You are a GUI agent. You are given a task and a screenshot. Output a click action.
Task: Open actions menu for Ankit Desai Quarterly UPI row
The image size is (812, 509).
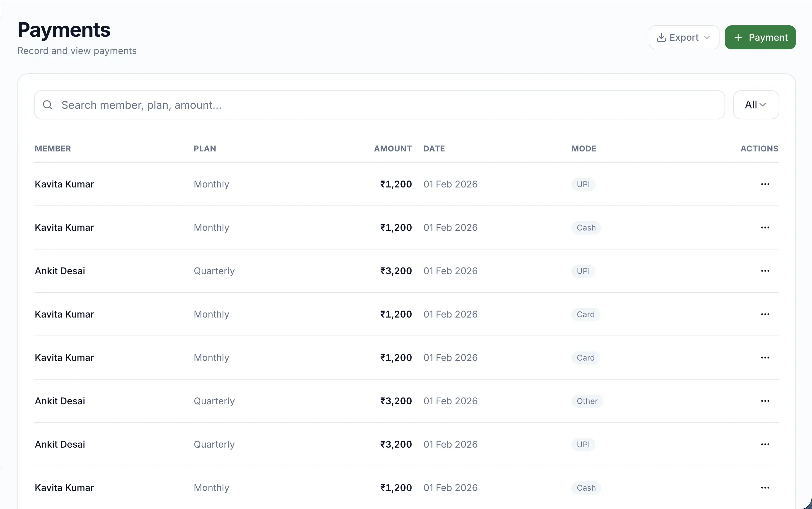coord(765,271)
